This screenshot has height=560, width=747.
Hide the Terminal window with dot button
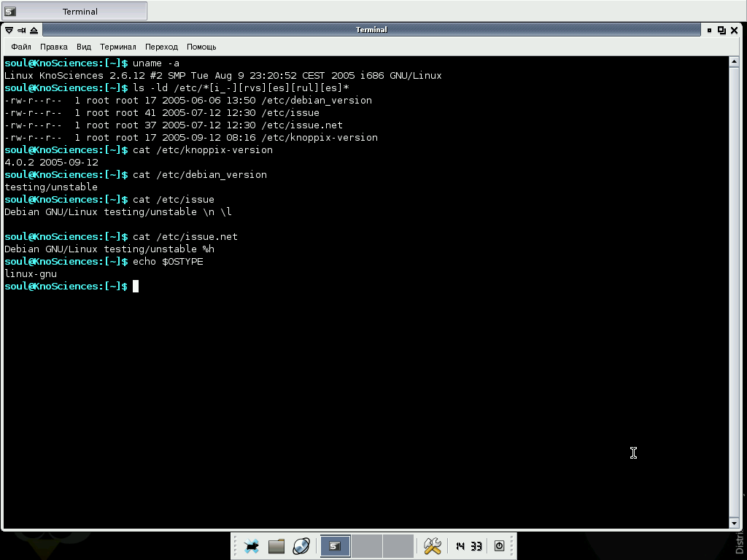click(x=709, y=30)
